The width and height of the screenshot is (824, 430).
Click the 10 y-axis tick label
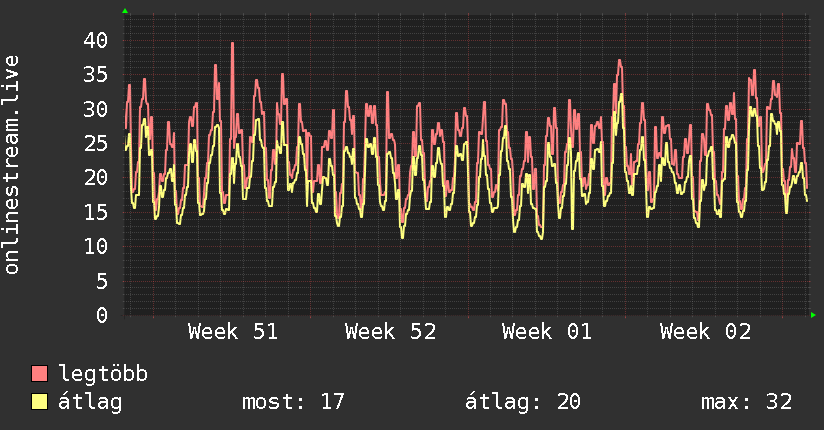click(x=96, y=247)
